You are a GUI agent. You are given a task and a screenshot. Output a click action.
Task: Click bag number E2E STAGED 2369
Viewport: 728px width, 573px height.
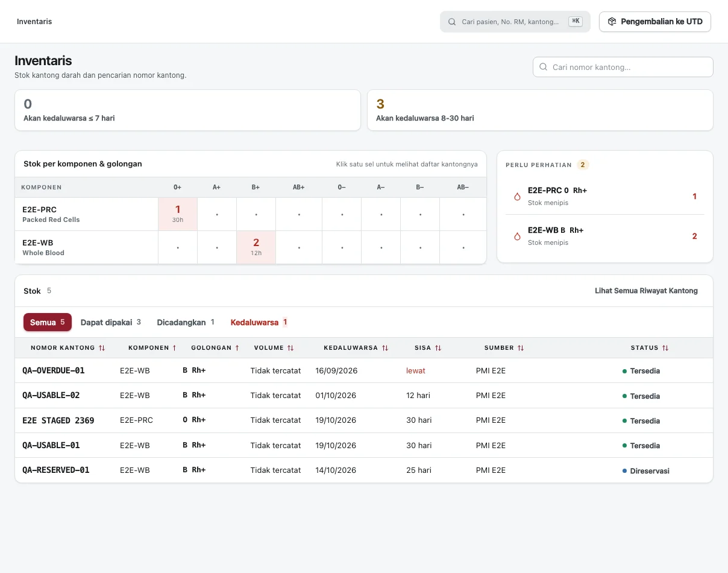(58, 420)
